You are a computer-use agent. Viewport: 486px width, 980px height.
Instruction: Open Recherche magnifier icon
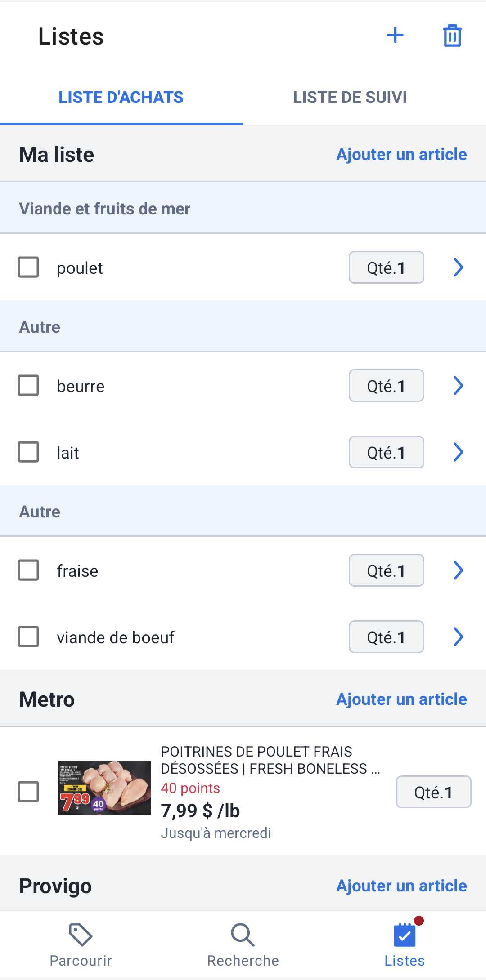(x=243, y=935)
